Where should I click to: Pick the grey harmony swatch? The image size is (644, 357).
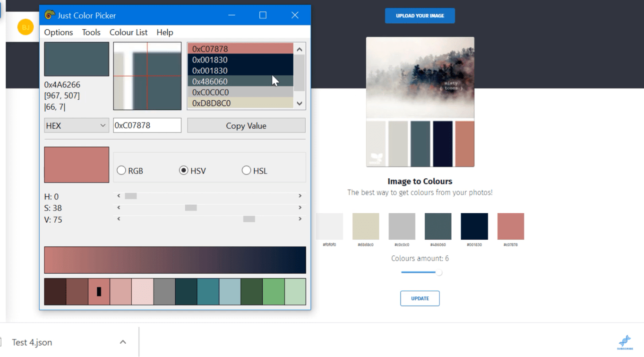click(164, 292)
